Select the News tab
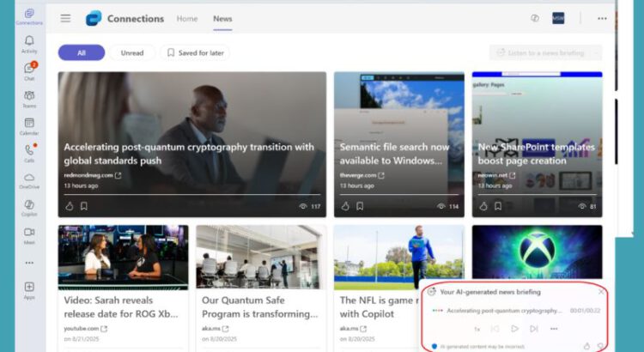Image resolution: width=644 pixels, height=352 pixels. 222,19
